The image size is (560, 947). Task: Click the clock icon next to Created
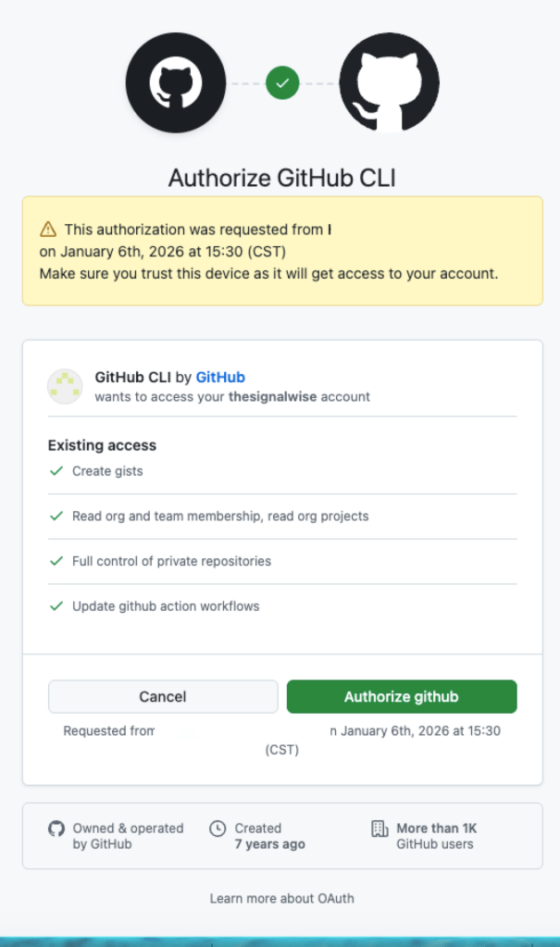218,829
